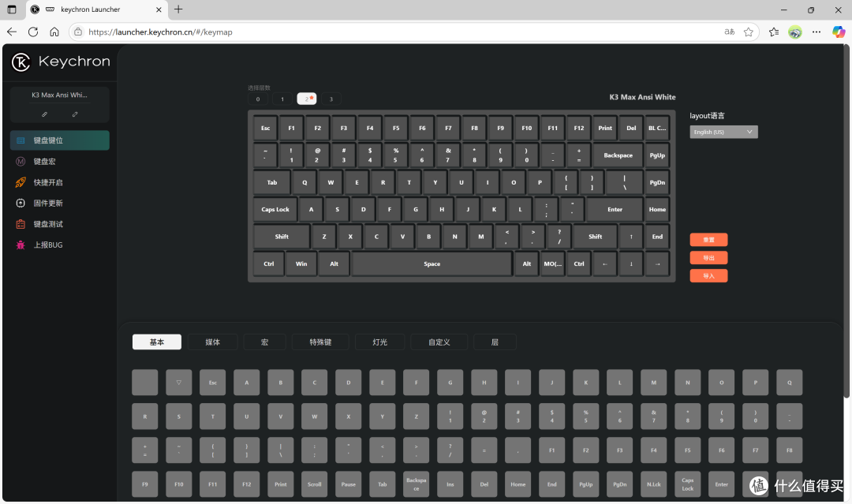Select the highlighted layer 2 button

pyautogui.click(x=306, y=99)
